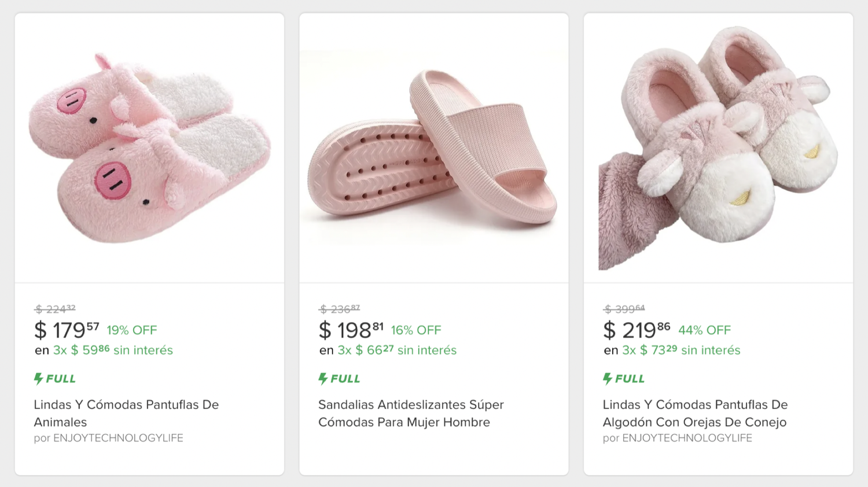The image size is (868, 487).
Task: Open 'Lindas Y Cómodas Pantuflas De Animales' title
Action: click(126, 413)
